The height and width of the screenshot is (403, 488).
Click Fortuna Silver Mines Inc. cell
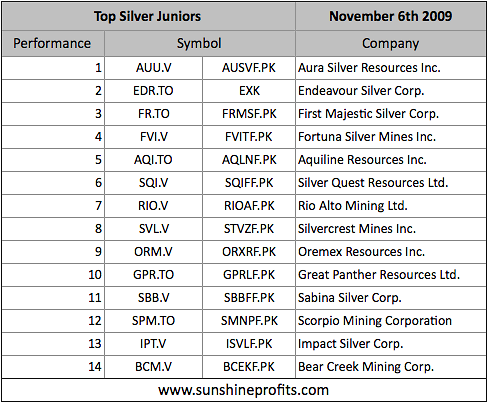click(391, 137)
